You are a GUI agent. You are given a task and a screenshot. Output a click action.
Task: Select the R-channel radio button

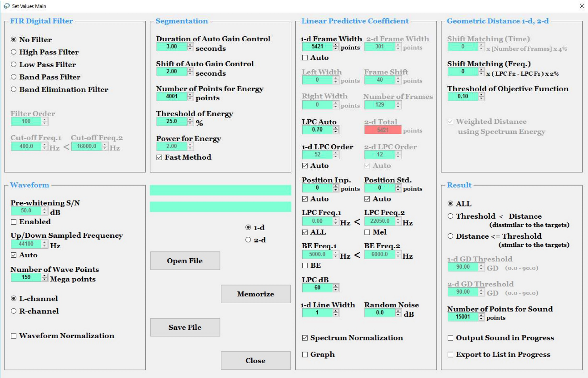coord(14,311)
